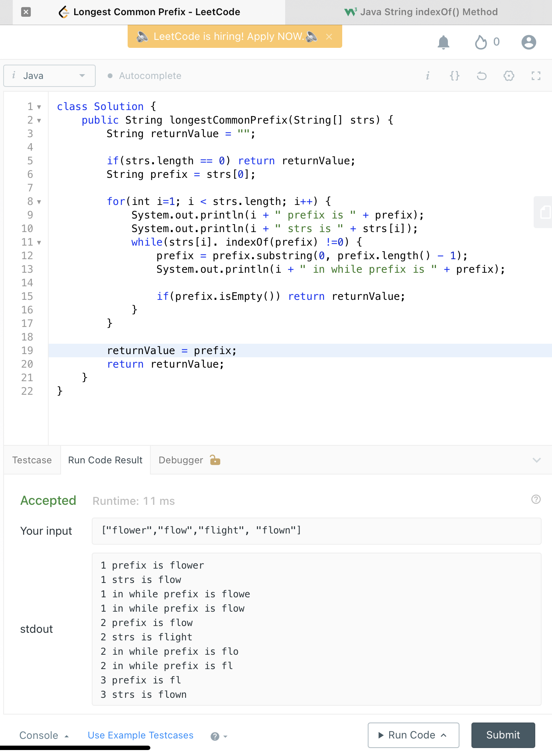
Task: Open the editor settings gear icon
Action: coord(509,76)
